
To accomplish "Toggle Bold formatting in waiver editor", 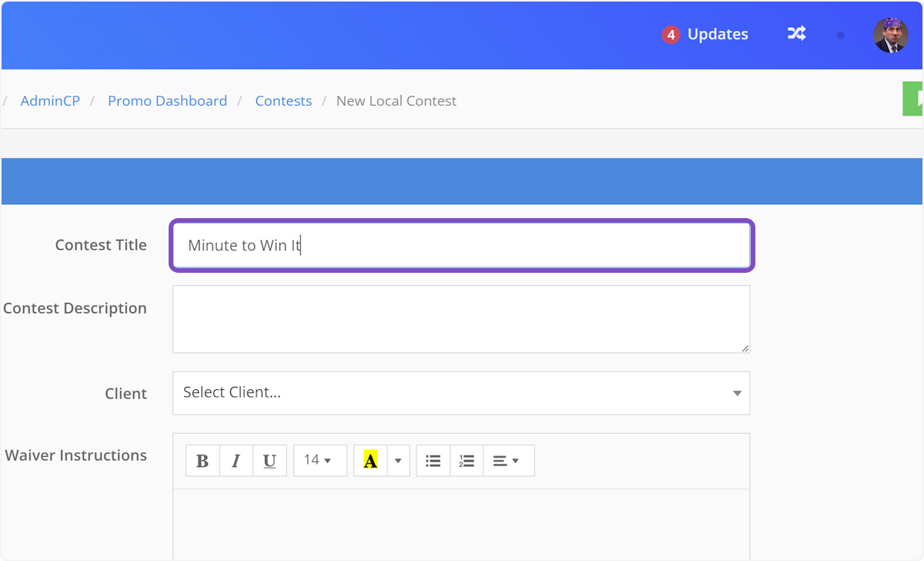I will coord(203,461).
